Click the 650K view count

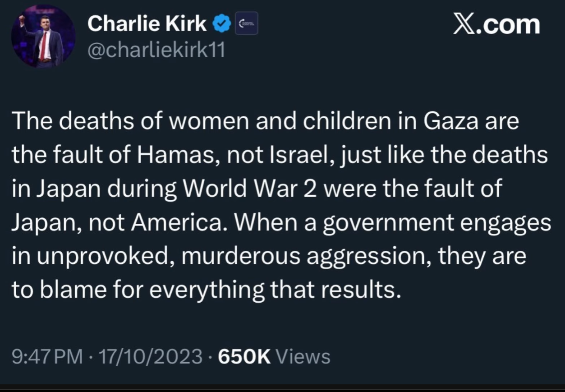pos(244,357)
